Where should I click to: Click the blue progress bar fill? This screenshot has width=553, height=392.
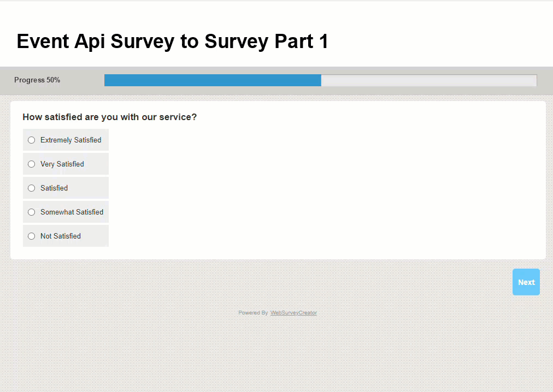click(212, 80)
